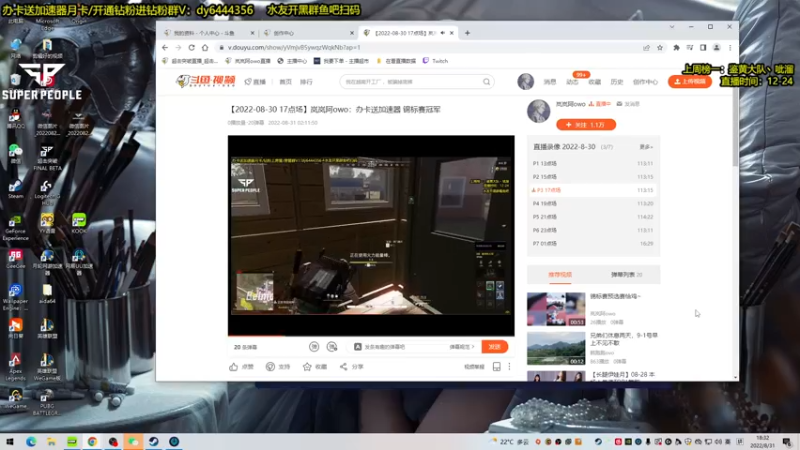Click the site search input field

tap(411, 82)
